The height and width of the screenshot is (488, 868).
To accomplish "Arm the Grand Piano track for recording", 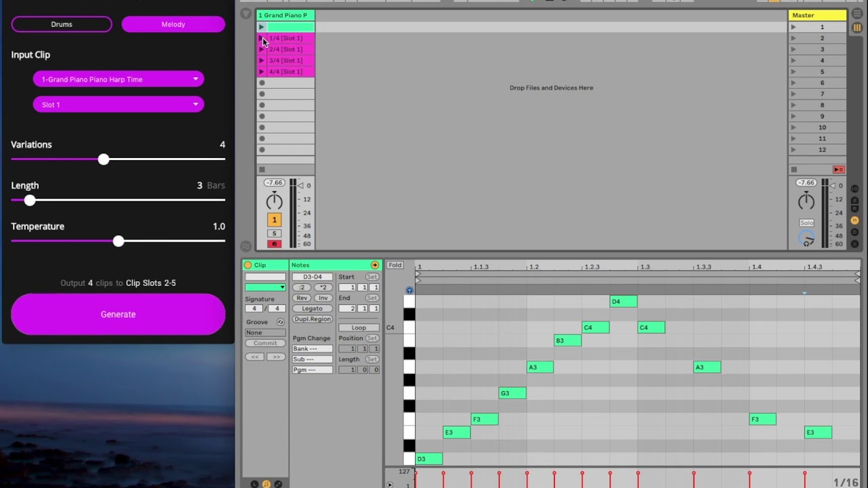I will click(x=274, y=244).
